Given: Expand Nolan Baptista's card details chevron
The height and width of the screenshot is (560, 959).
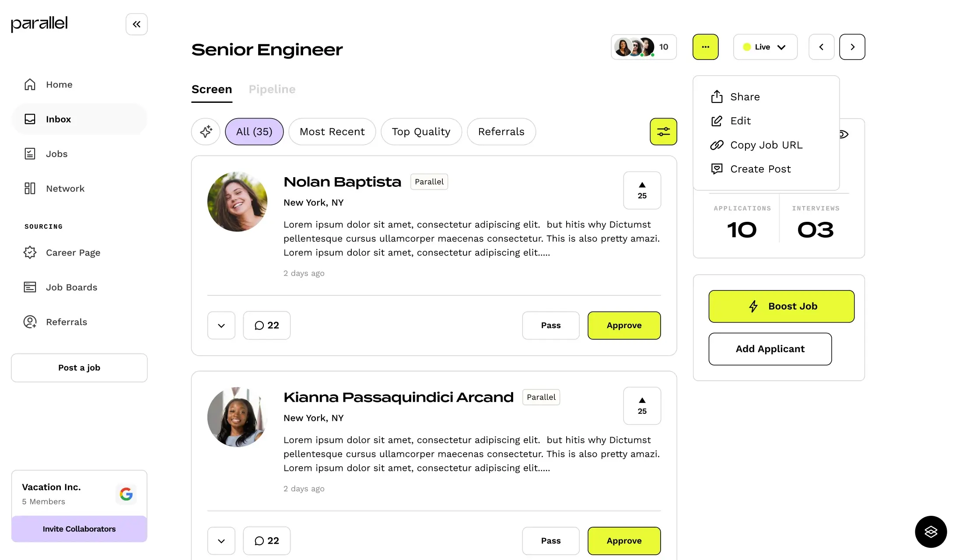Looking at the screenshot, I should pyautogui.click(x=221, y=325).
